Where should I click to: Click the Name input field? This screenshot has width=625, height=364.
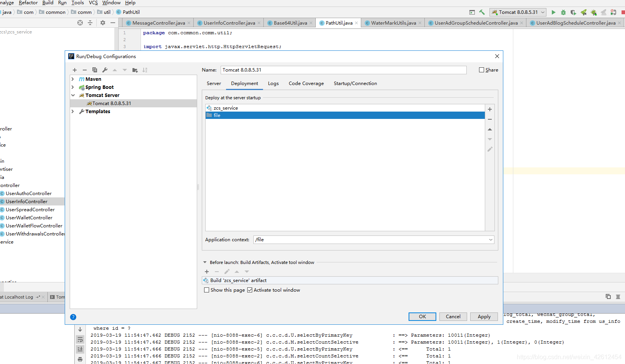coord(343,70)
